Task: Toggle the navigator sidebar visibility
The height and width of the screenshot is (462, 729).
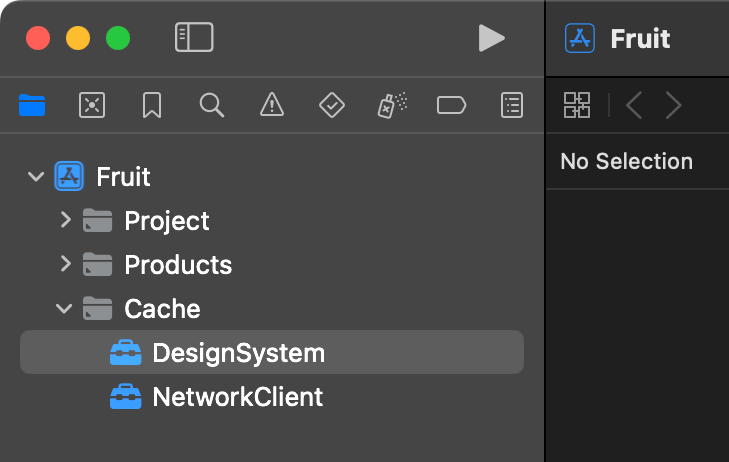Action: [x=194, y=37]
